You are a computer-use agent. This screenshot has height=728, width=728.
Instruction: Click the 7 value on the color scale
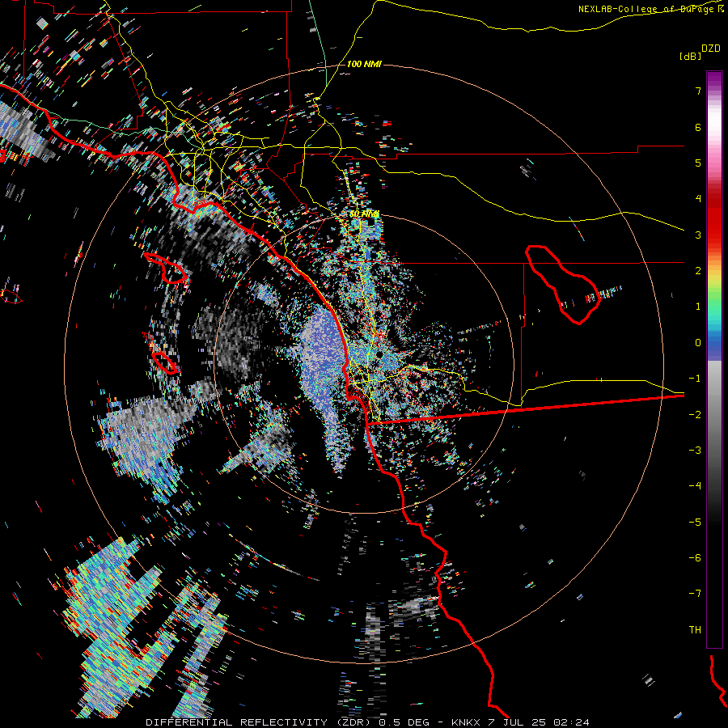click(x=698, y=91)
